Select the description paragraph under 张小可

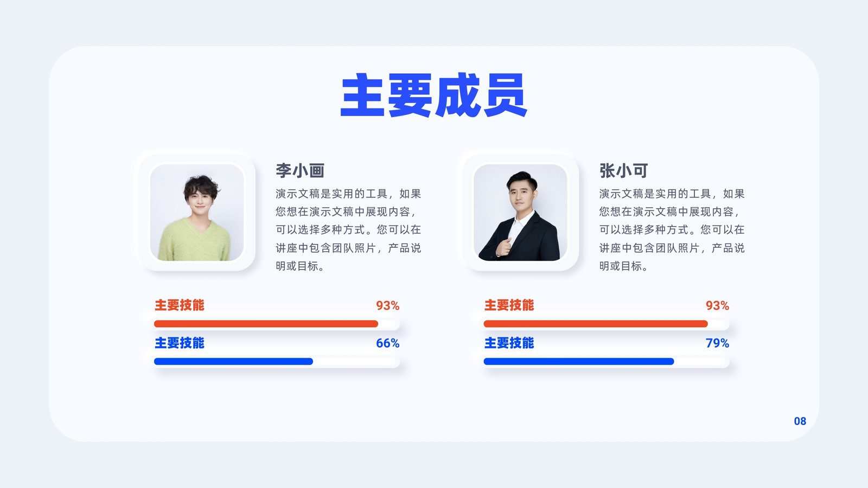[x=672, y=230]
